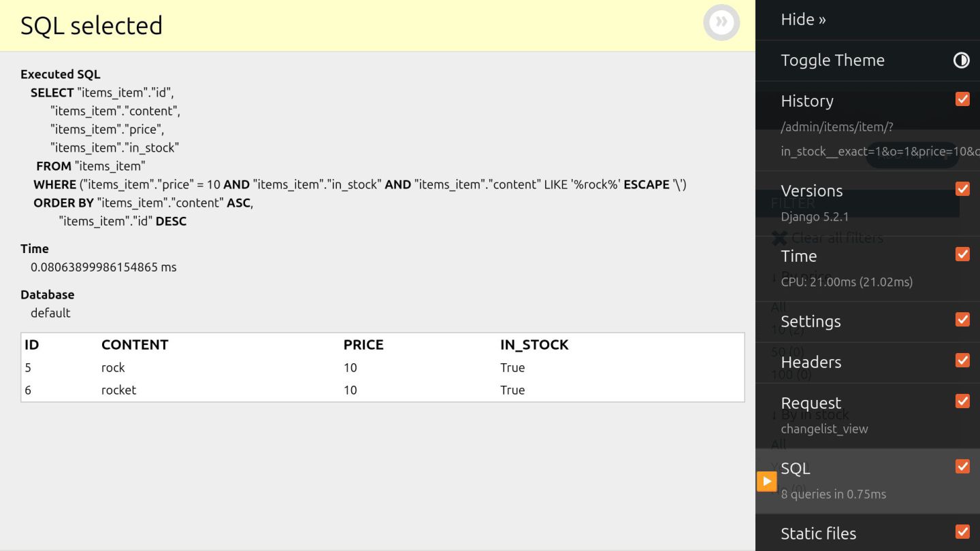Click the X icon next to Clear all filters
This screenshot has height=551, width=980.
point(780,238)
